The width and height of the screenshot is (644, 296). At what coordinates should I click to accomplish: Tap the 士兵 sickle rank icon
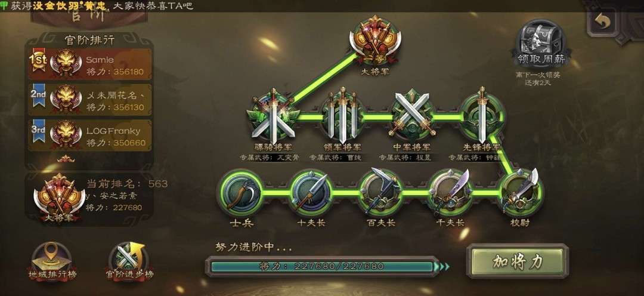tap(240, 193)
